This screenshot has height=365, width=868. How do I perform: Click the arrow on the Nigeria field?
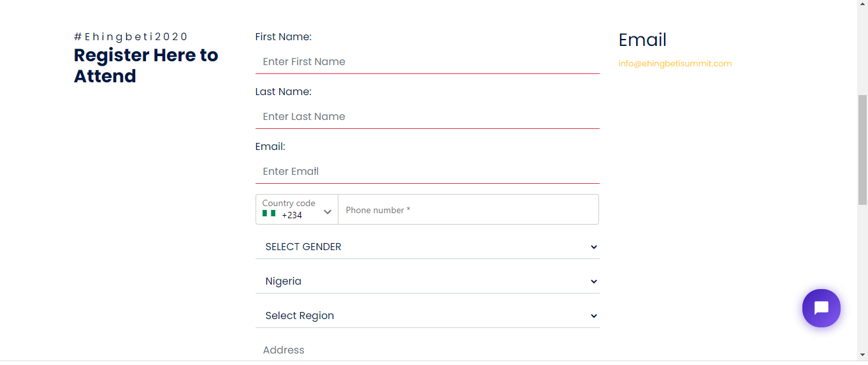pos(593,281)
